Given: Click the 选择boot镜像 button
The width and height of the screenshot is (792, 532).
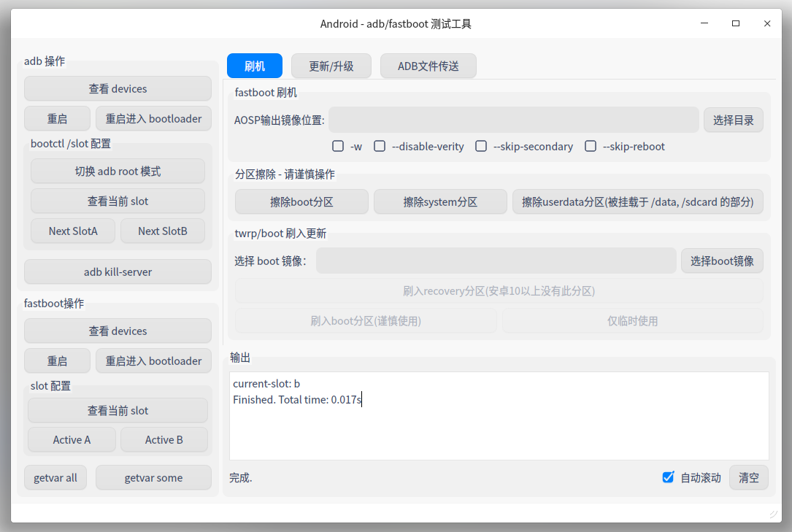Looking at the screenshot, I should pyautogui.click(x=722, y=261).
